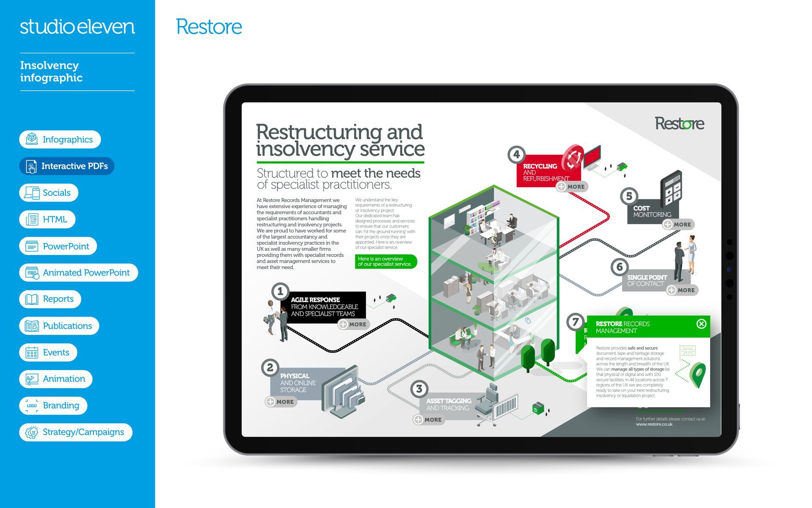The image size is (812, 508).
Task: Select the Branding category
Action: click(53, 406)
